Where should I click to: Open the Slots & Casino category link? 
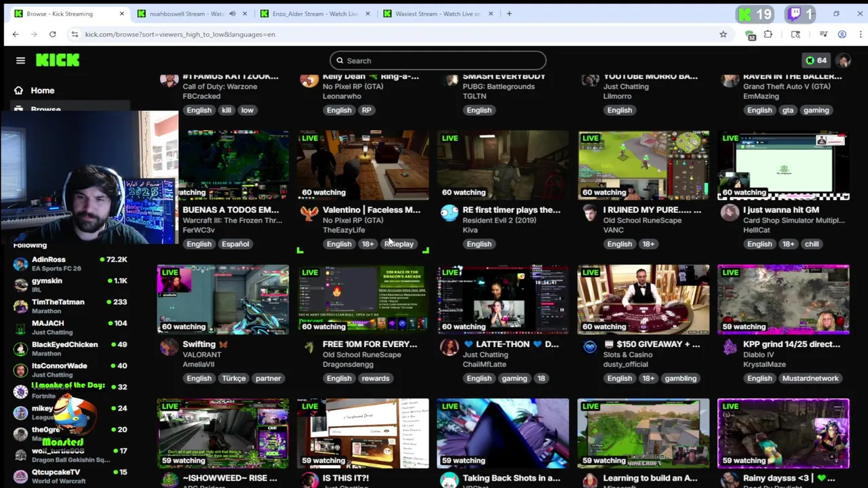click(x=627, y=354)
